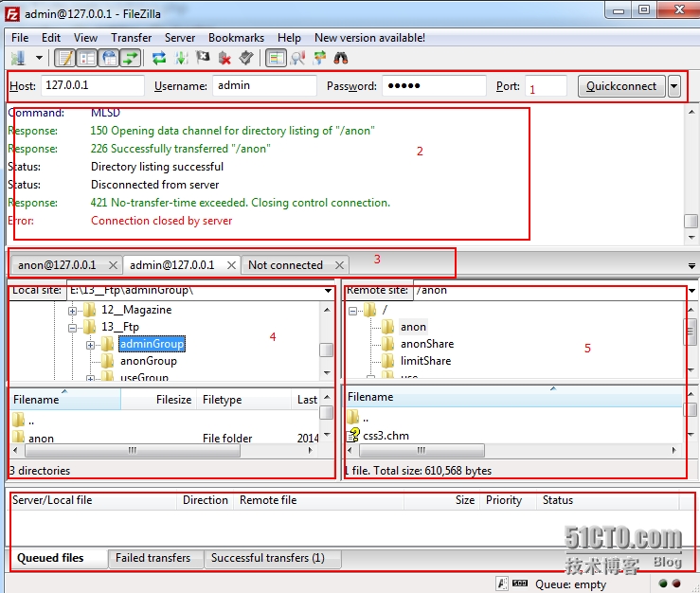Viewport: 700px width, 593px height.
Task: Sort remote files by Filename column
Action: [513, 397]
